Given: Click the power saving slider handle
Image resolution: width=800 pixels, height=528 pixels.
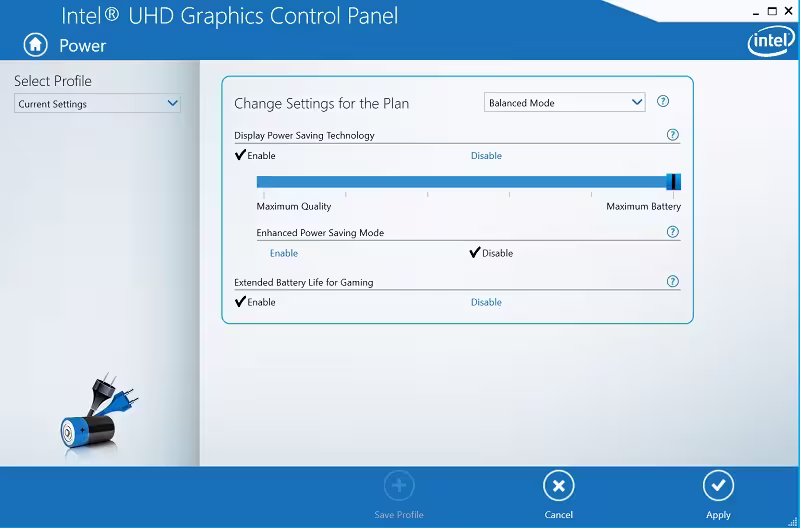Looking at the screenshot, I should click(x=673, y=182).
